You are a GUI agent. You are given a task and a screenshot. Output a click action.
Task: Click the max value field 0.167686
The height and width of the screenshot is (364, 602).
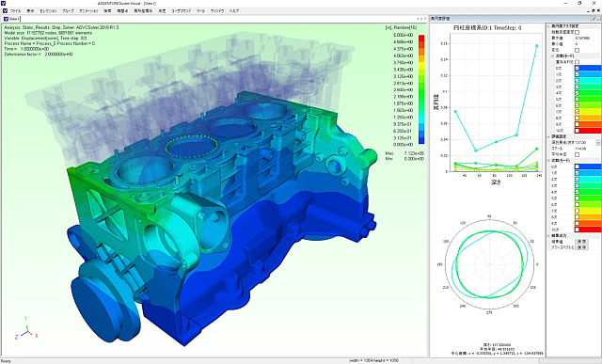[x=587, y=39]
